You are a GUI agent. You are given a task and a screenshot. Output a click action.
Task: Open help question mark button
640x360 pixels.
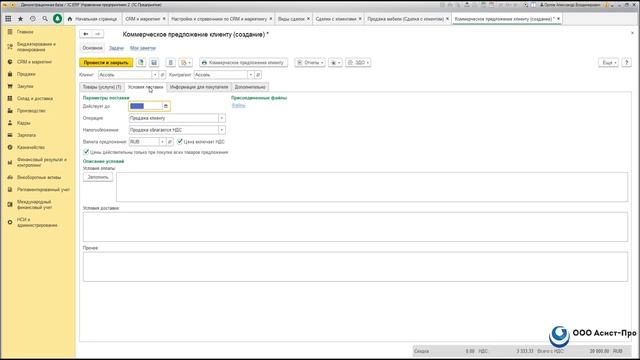coord(627,62)
